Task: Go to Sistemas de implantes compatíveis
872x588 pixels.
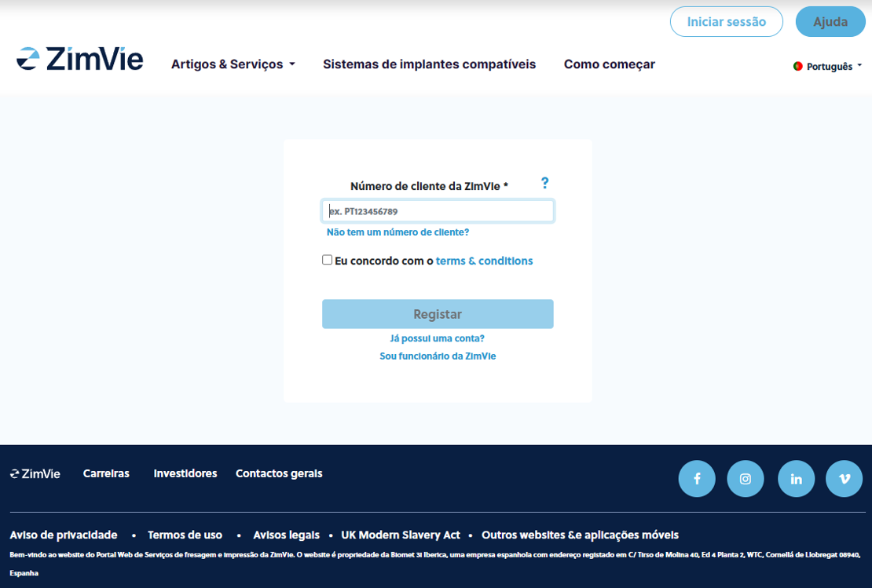Action: point(429,64)
